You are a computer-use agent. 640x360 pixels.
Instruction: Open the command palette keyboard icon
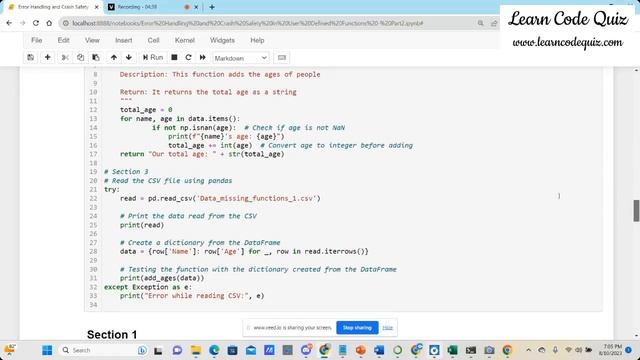coord(282,58)
